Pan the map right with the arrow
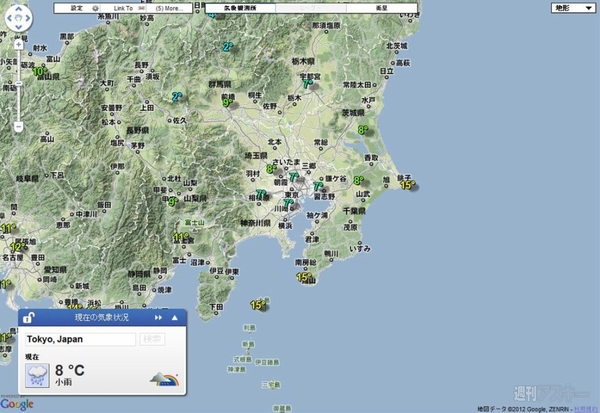The image size is (600, 413). pyautogui.click(x=28, y=18)
